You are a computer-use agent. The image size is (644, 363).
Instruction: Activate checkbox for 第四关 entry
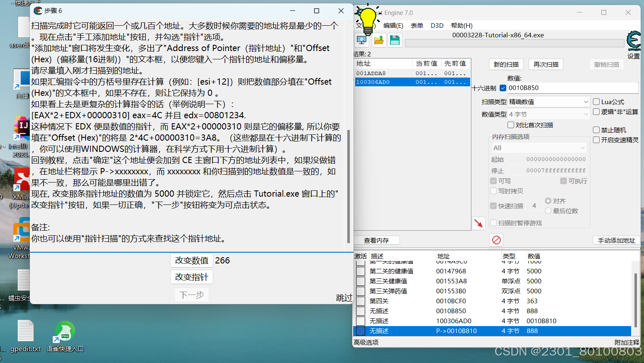click(x=361, y=301)
